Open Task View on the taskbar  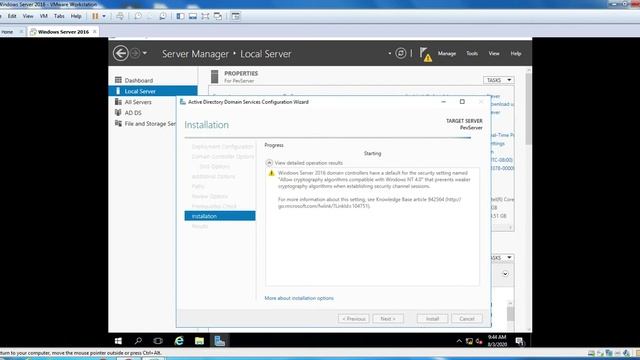tap(158, 341)
